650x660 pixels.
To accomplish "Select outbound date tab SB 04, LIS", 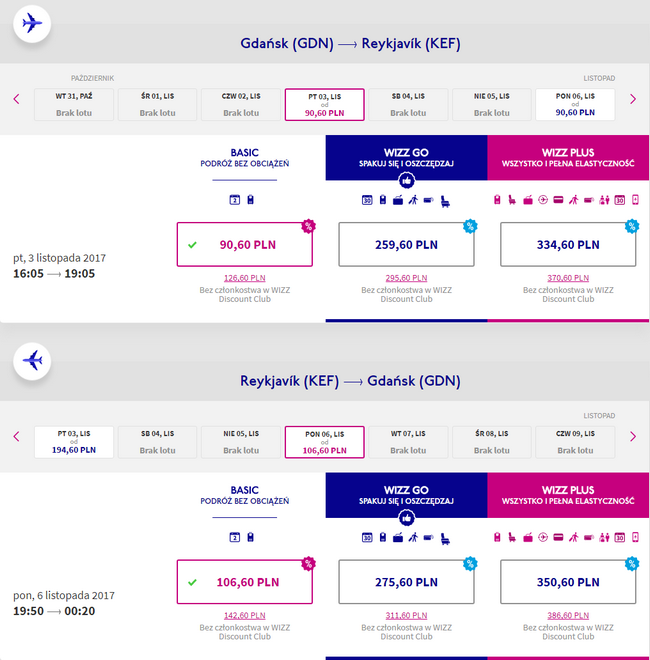I will [407, 104].
